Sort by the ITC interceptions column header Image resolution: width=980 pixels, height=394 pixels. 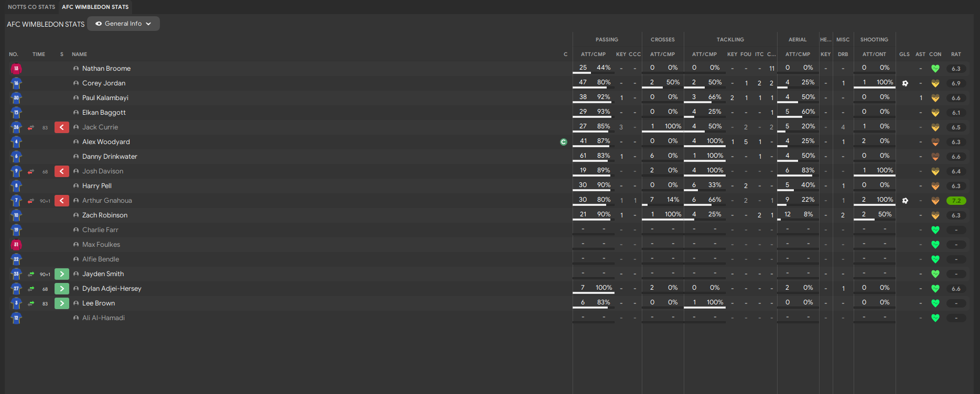[759, 54]
